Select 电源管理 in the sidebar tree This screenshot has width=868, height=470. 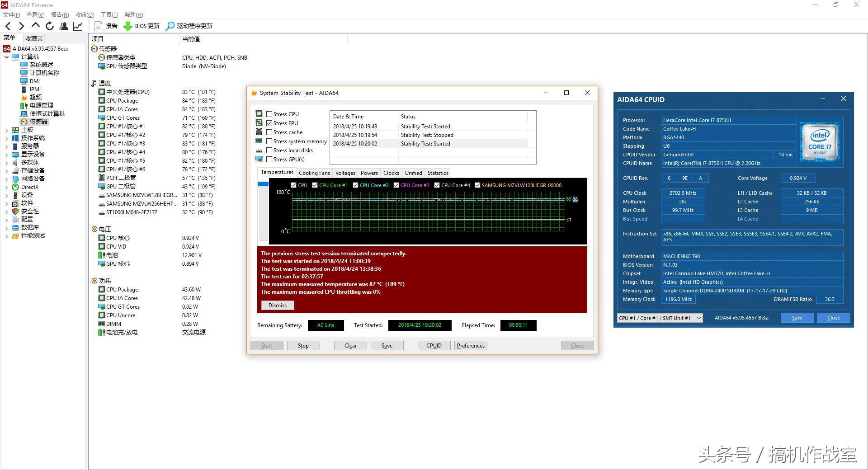click(41, 105)
